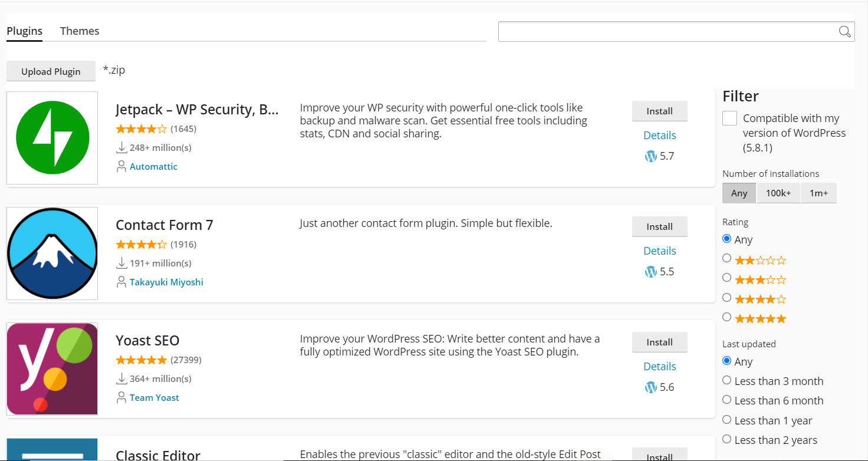Open the Contact Form 7 mountain logo
This screenshot has width=868, height=461.
[52, 253]
